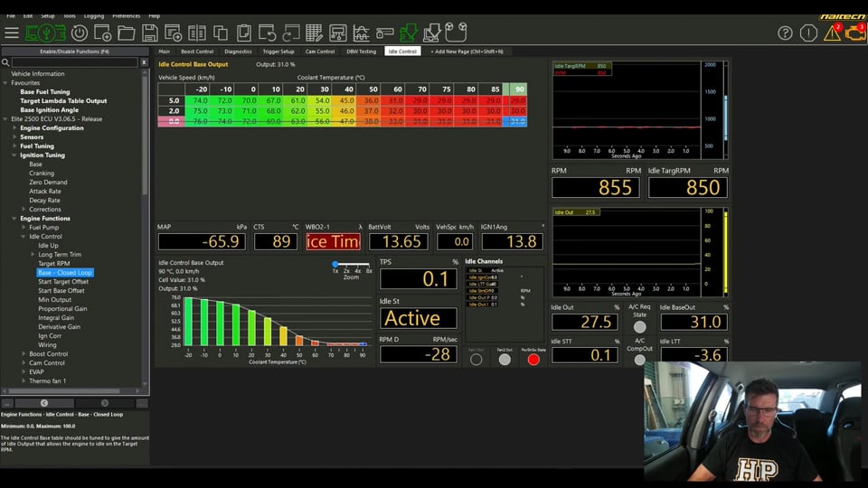868x488 pixels.
Task: Open the orange check engine icon
Action: [x=855, y=33]
